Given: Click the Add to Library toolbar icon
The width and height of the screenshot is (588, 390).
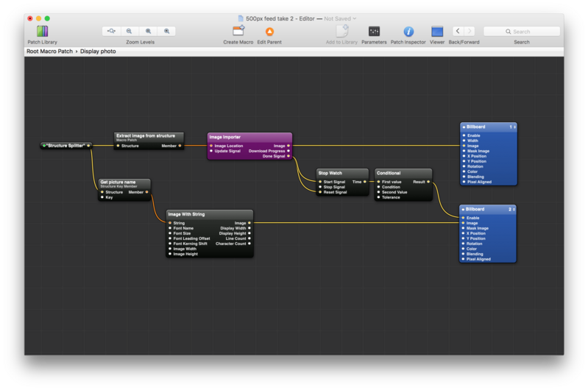Looking at the screenshot, I should (x=342, y=31).
